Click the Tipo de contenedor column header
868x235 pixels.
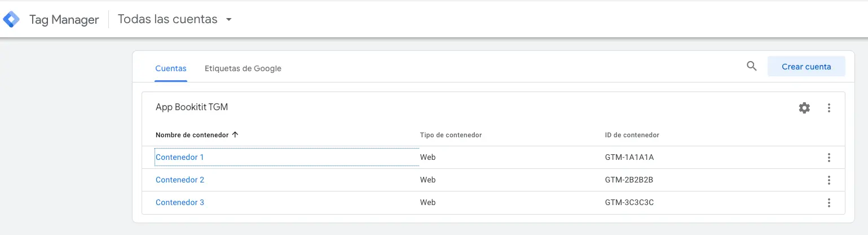coord(451,135)
